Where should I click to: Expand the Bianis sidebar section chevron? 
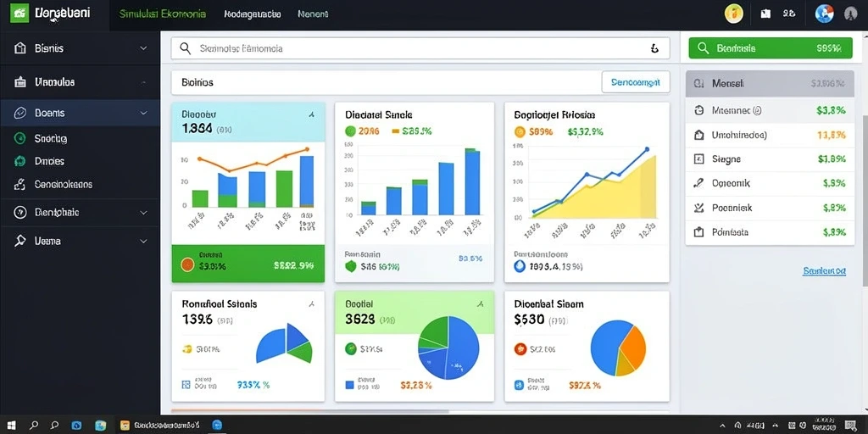point(143,48)
